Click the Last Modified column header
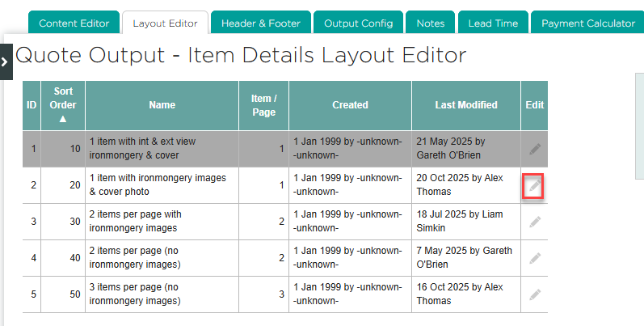The height and width of the screenshot is (326, 644). (x=466, y=105)
